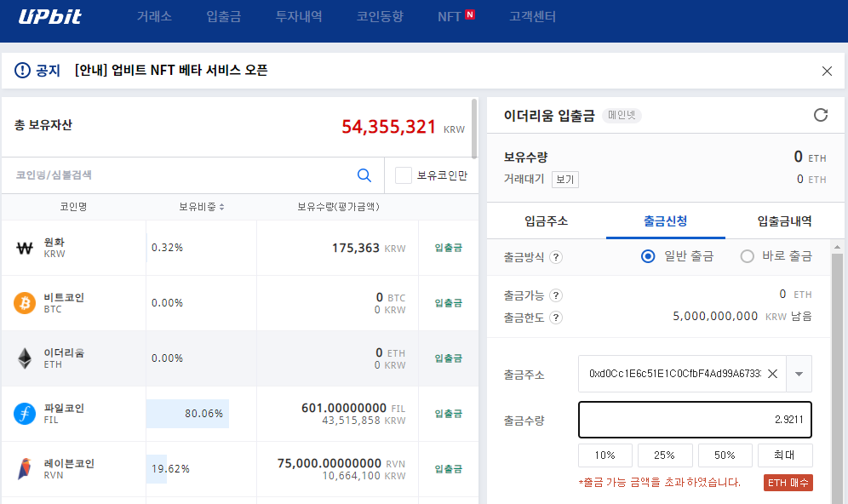The width and height of the screenshot is (848, 504).
Task: Click the Ethereum ETH icon
Action: pyautogui.click(x=25, y=358)
